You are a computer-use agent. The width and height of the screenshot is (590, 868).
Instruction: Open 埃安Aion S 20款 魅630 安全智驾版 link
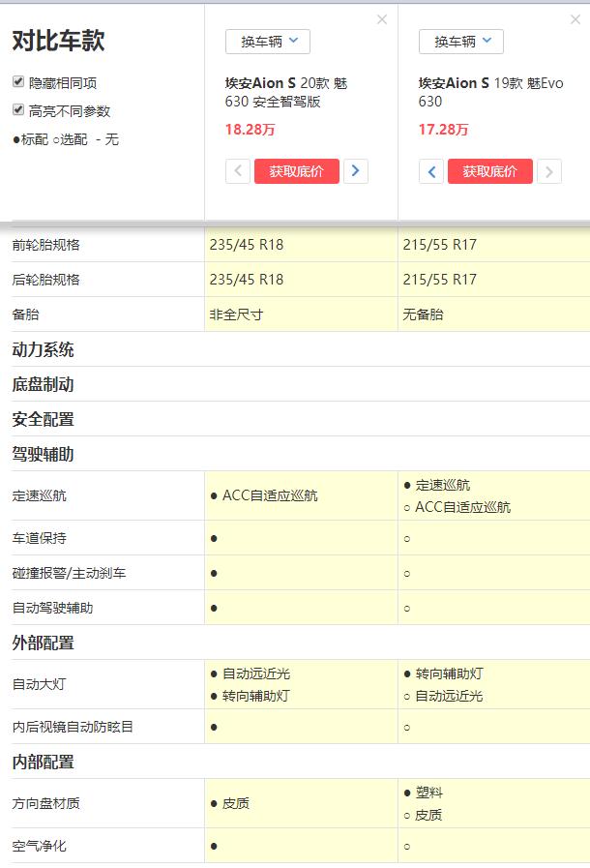(286, 92)
